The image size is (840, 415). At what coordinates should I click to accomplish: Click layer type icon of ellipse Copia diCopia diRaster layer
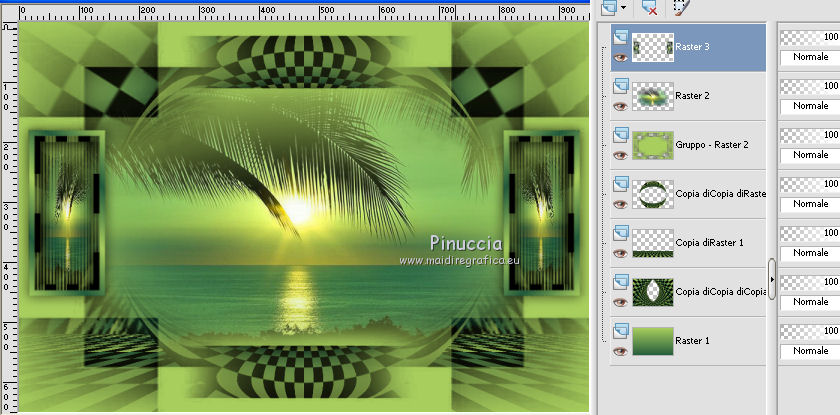pyautogui.click(x=621, y=184)
